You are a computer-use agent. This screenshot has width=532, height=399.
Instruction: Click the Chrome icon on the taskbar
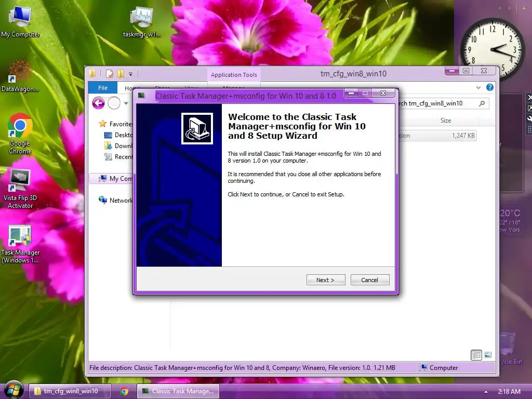point(125,391)
